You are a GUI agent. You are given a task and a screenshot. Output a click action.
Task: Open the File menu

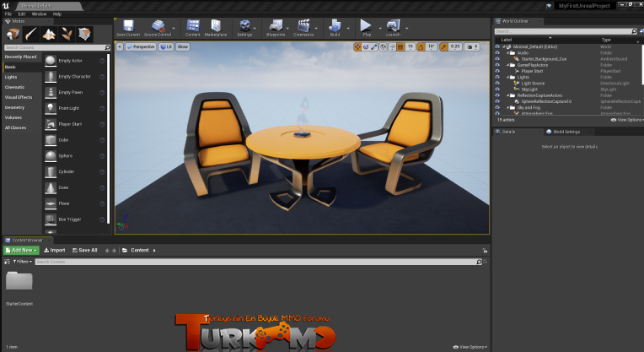(8, 14)
